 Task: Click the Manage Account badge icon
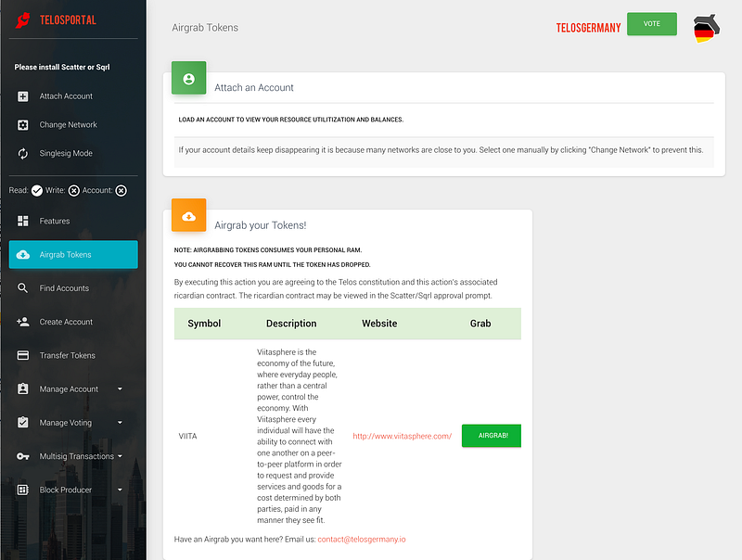point(22,388)
